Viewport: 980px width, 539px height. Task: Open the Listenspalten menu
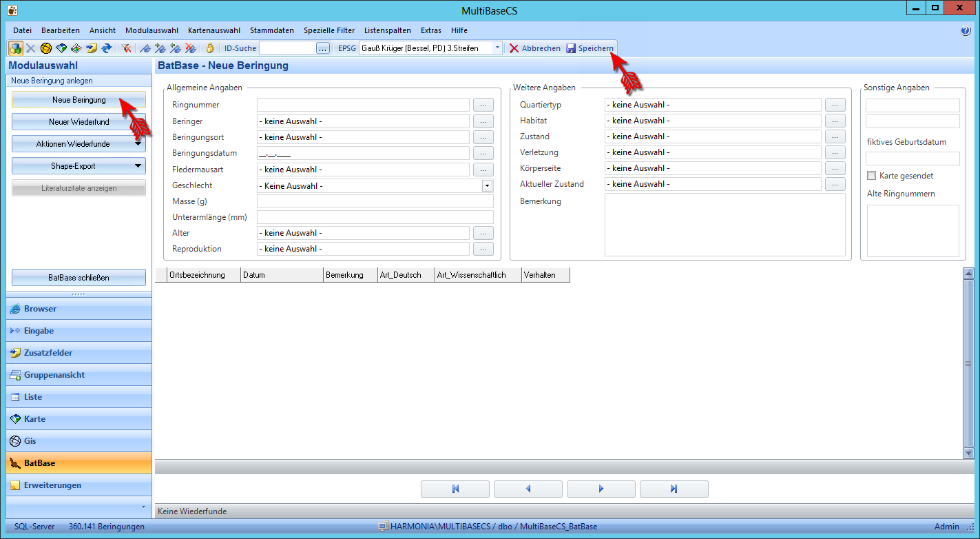(388, 30)
